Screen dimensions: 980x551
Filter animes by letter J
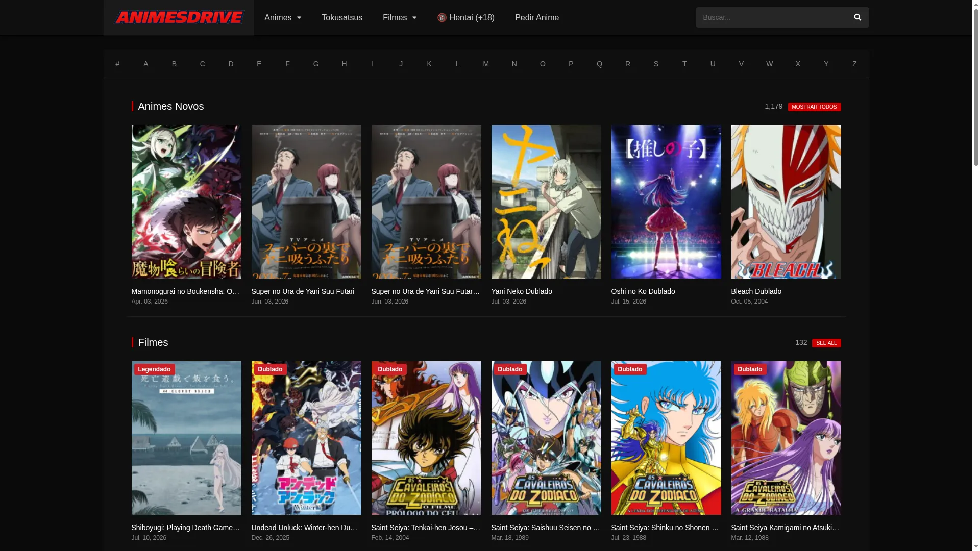click(401, 64)
